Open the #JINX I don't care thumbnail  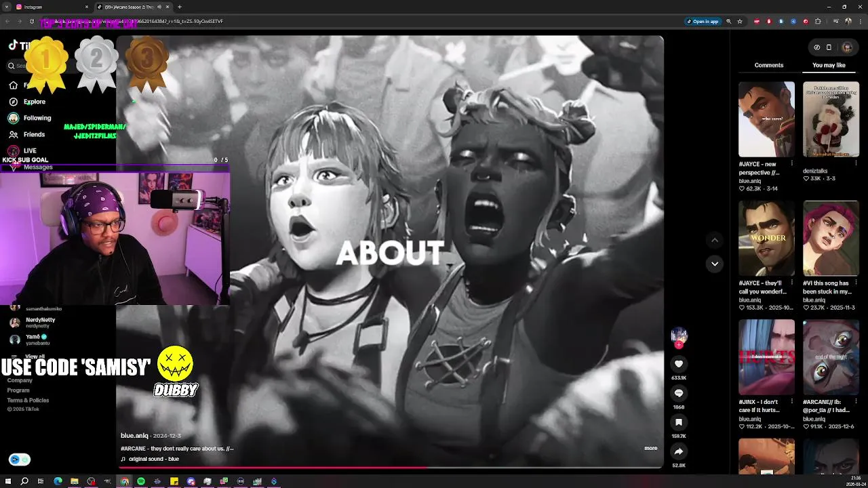766,357
